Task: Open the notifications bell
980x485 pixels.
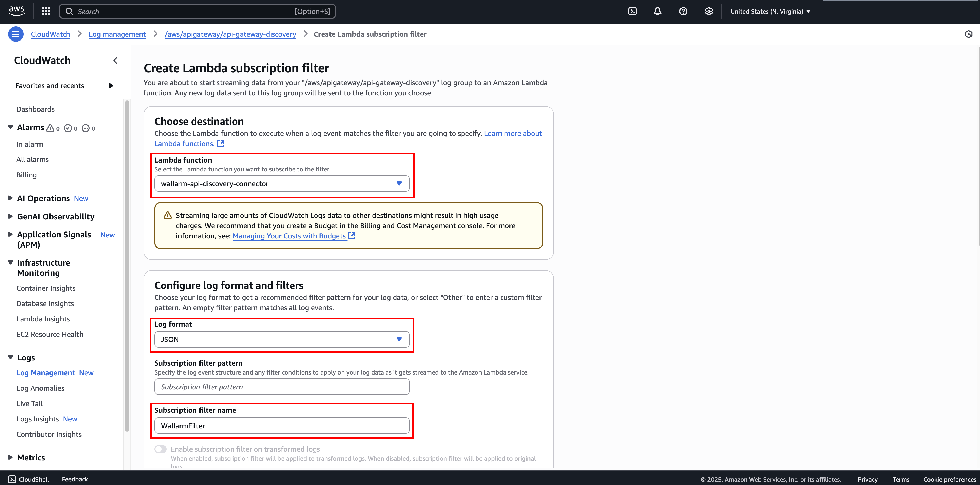Action: click(658, 11)
